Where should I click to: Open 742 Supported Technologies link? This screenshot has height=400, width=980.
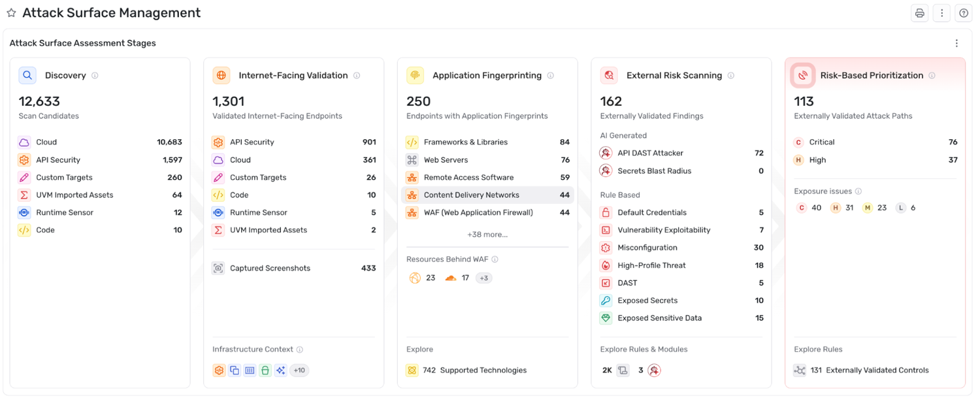[466, 371]
